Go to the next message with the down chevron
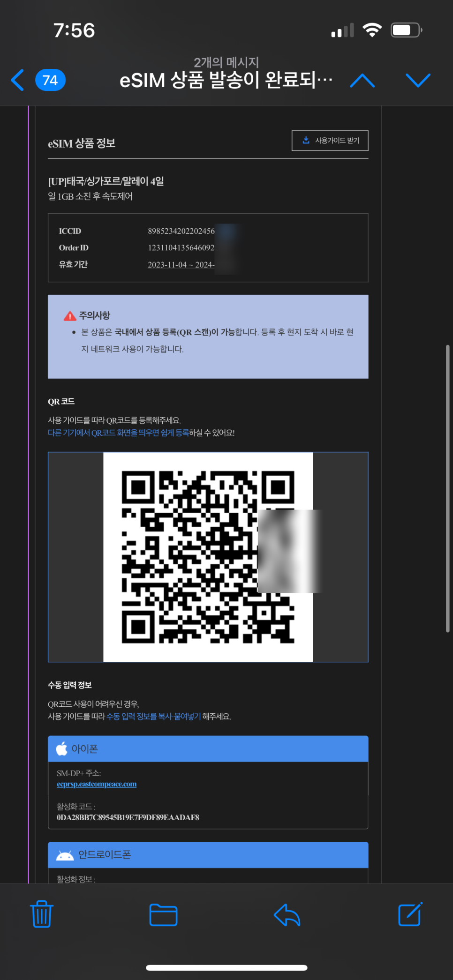Viewport: 453px width, 980px height. (x=418, y=81)
